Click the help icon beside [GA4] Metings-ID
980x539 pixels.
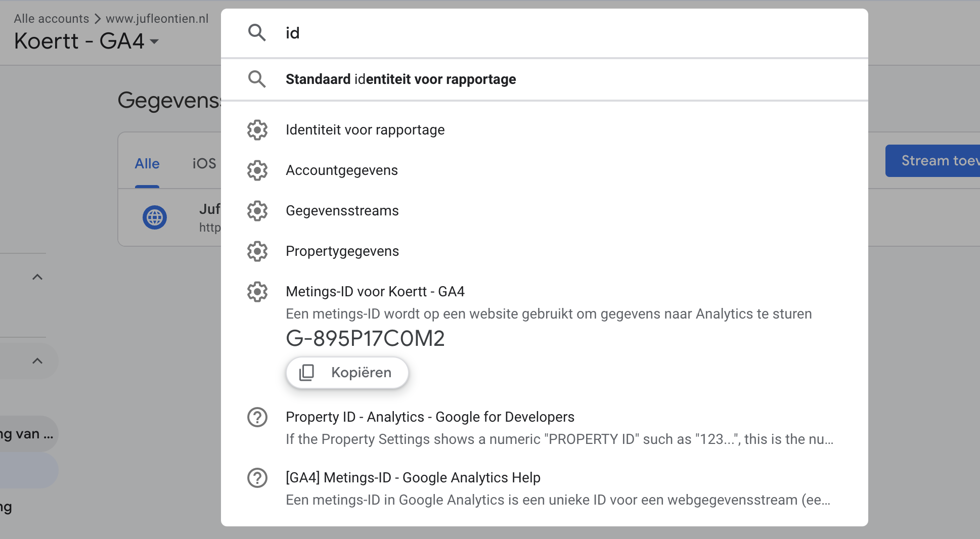click(x=257, y=478)
